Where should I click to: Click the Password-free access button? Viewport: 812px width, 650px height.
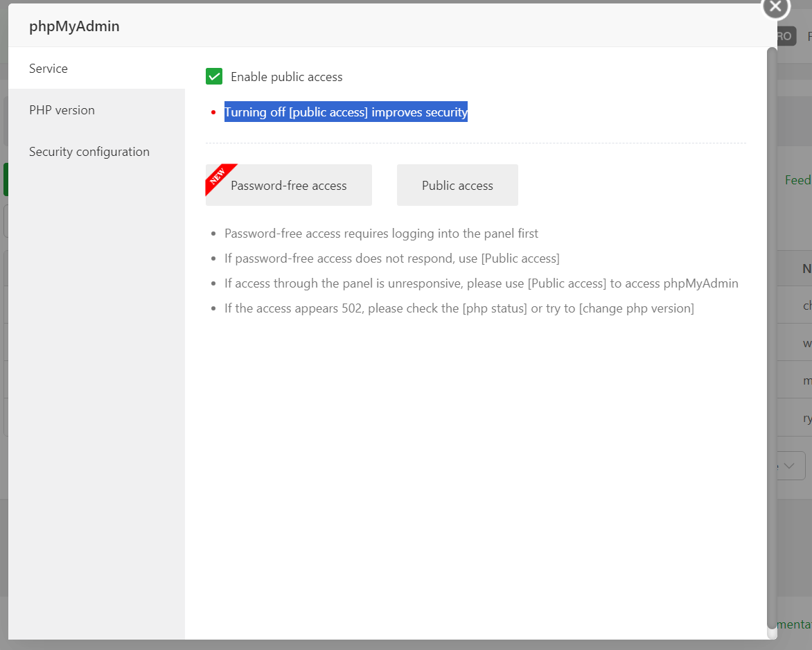pos(289,186)
